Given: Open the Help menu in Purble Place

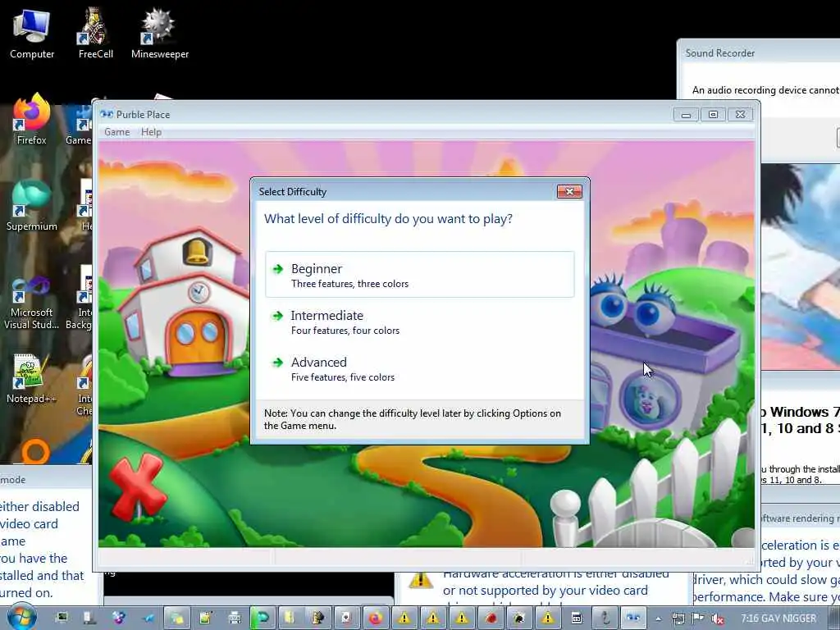Looking at the screenshot, I should tap(151, 132).
